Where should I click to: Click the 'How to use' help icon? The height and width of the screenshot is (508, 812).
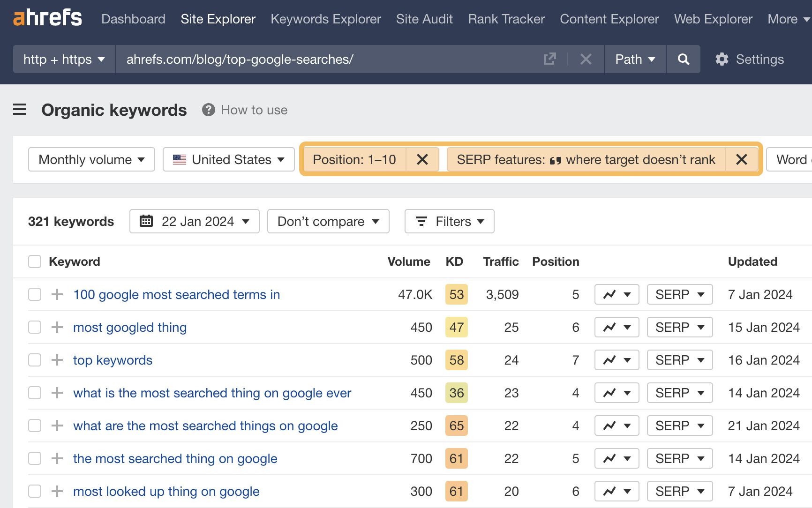point(208,110)
